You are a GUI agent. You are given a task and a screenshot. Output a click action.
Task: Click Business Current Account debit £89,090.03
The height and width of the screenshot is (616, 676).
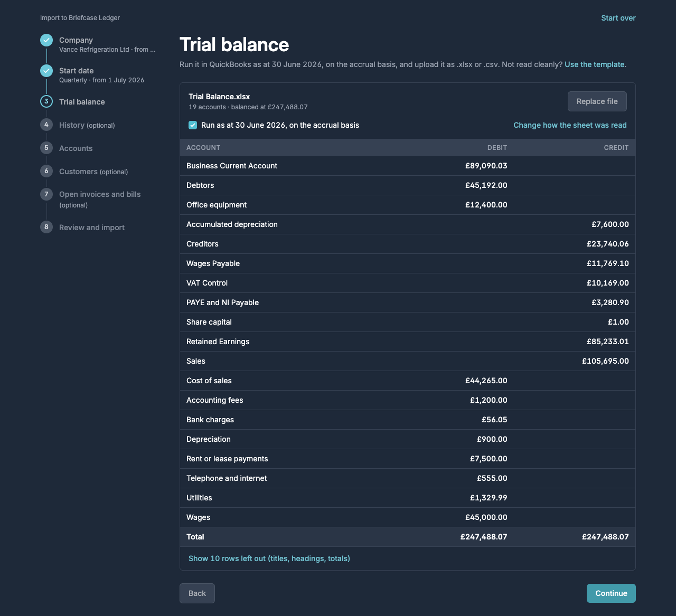click(x=486, y=166)
